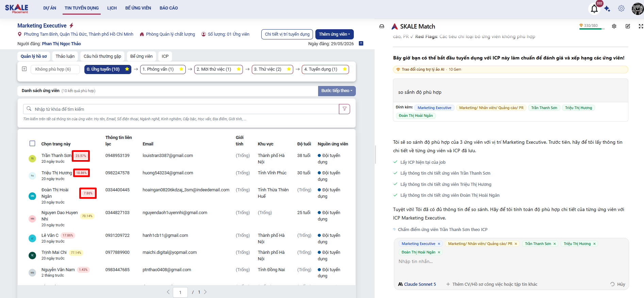Click Trịnh Mai Chi's avatar icon

tap(32, 255)
